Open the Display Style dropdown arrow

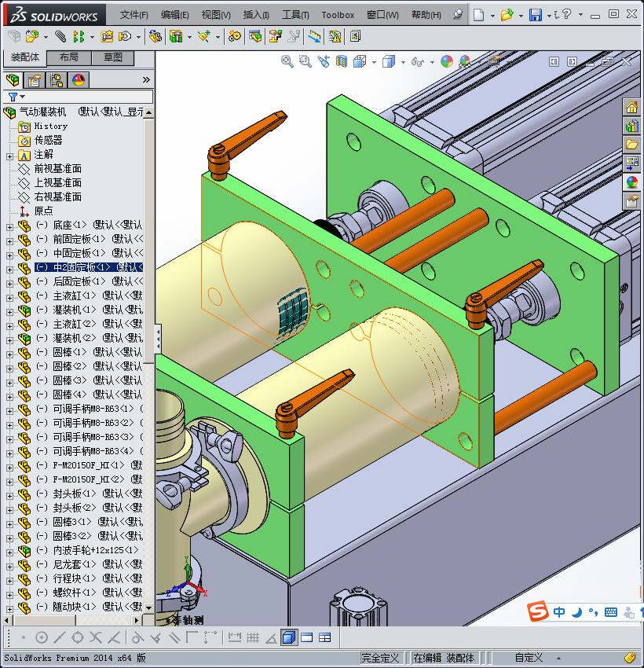point(403,63)
